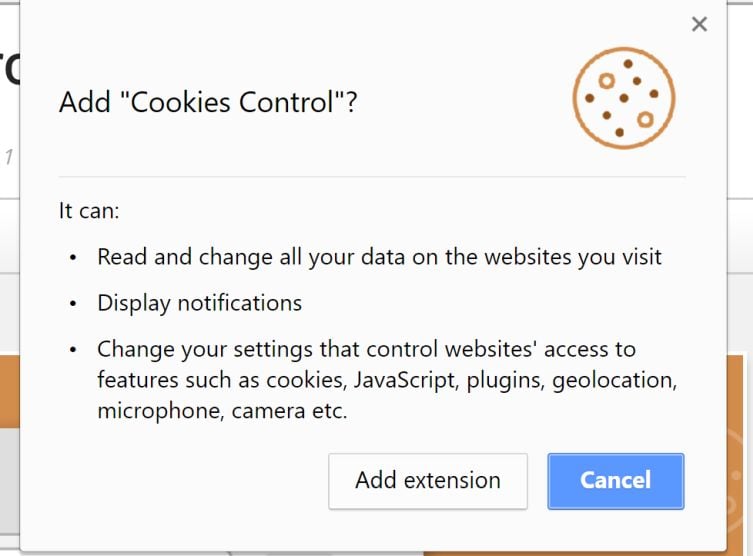Click the divider line below the title
Screen dimensions: 753x556
(372, 177)
